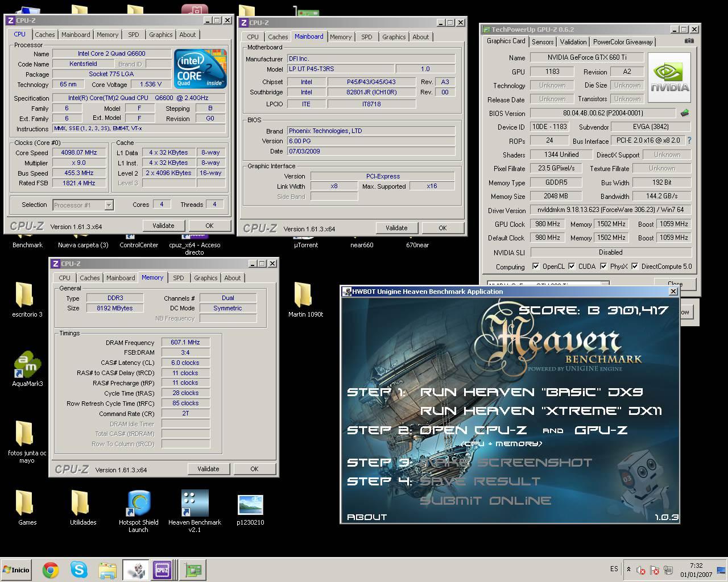The height and width of the screenshot is (582, 728).
Task: Open the AquaMark3 desktop shortcut
Action: 27,369
